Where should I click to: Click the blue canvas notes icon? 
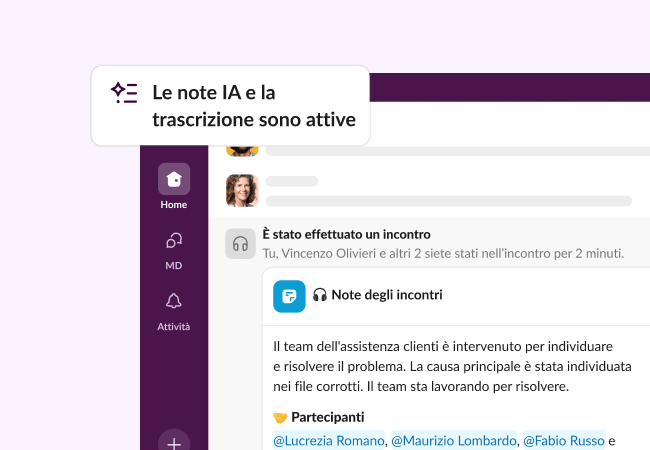pyautogui.click(x=289, y=295)
